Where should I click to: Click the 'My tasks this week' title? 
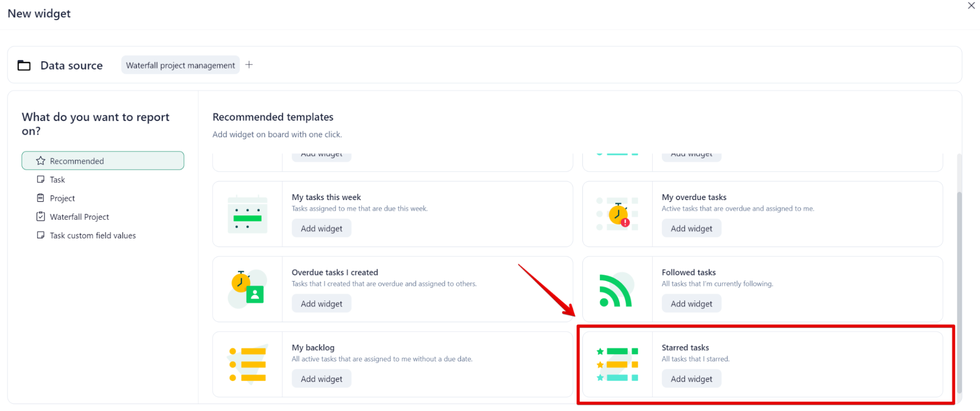click(x=326, y=197)
